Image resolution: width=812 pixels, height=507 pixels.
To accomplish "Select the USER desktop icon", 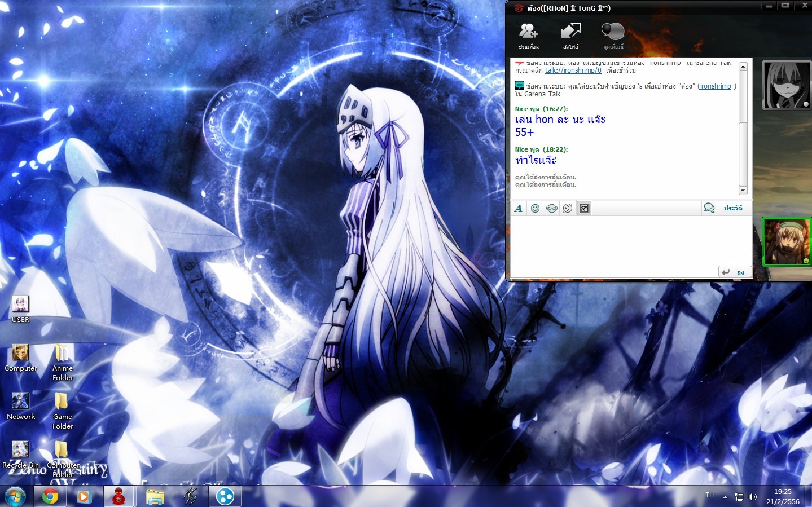I will click(x=21, y=309).
